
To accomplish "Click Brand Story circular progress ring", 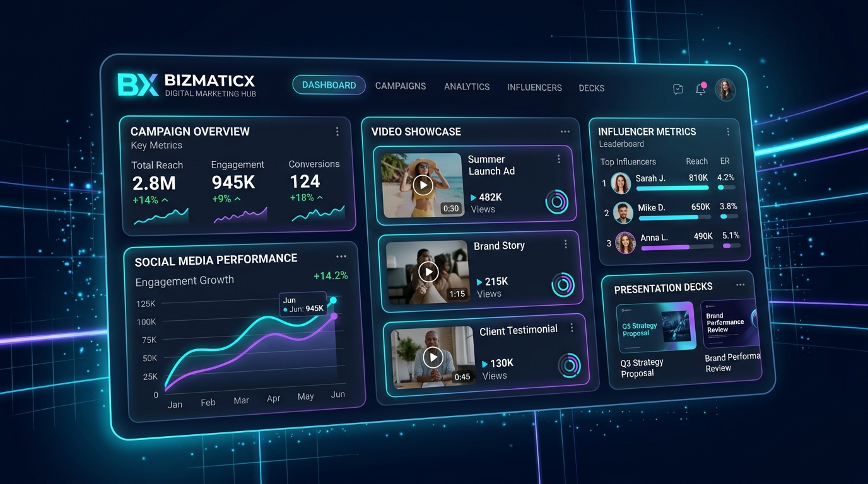I will coord(563,284).
